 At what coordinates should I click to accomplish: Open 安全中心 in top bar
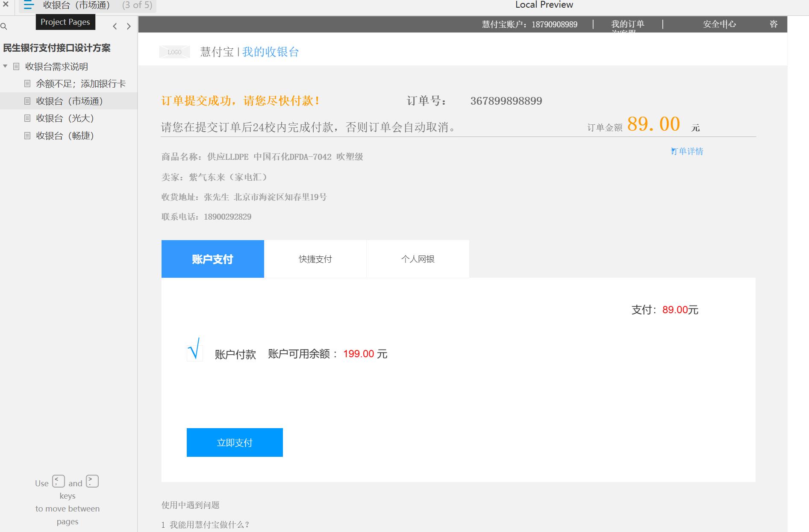point(720,24)
